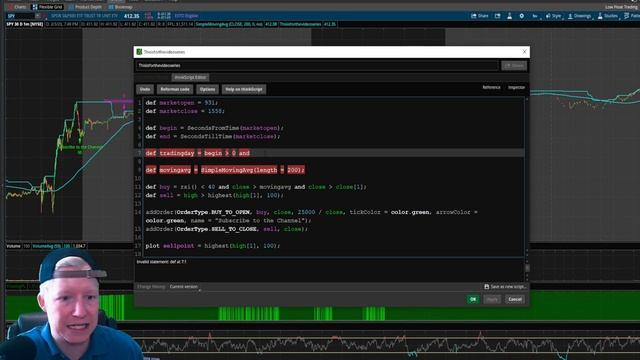The height and width of the screenshot is (360, 640).
Task: Select the thinkScript Editor tab
Action: [x=190, y=77]
